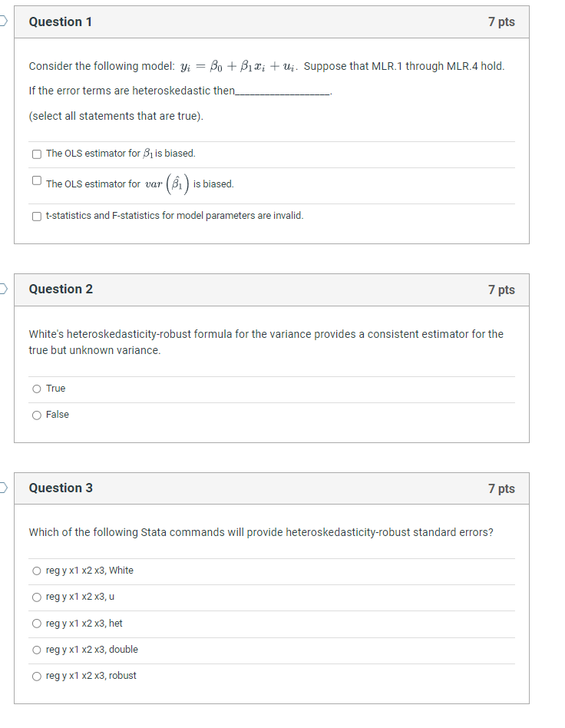
Task: Select 'False' for Question 2
Action: coord(37,415)
